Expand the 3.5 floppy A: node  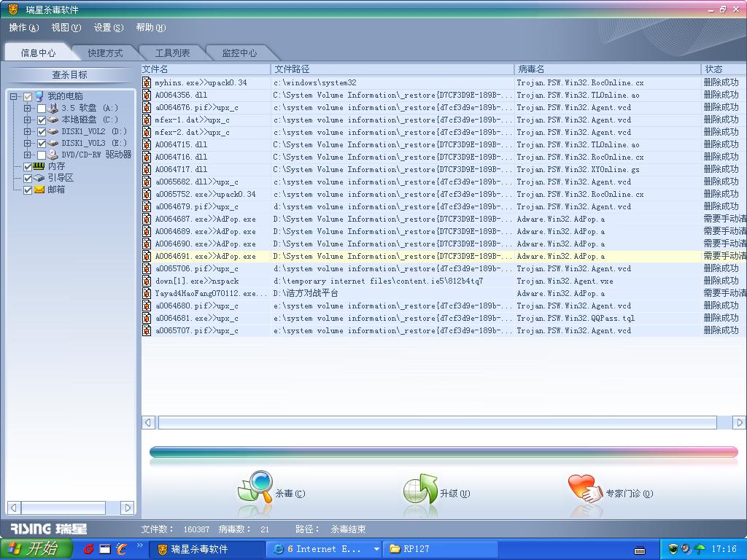28,108
